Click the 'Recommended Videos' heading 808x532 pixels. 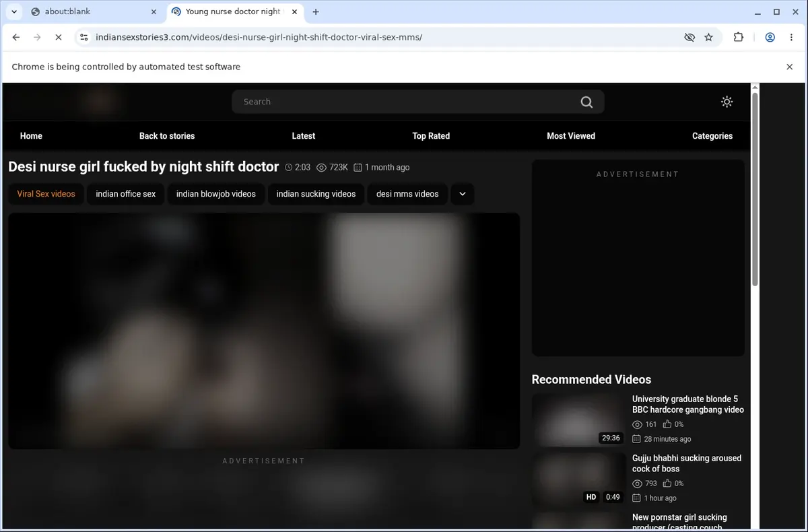[x=591, y=379]
